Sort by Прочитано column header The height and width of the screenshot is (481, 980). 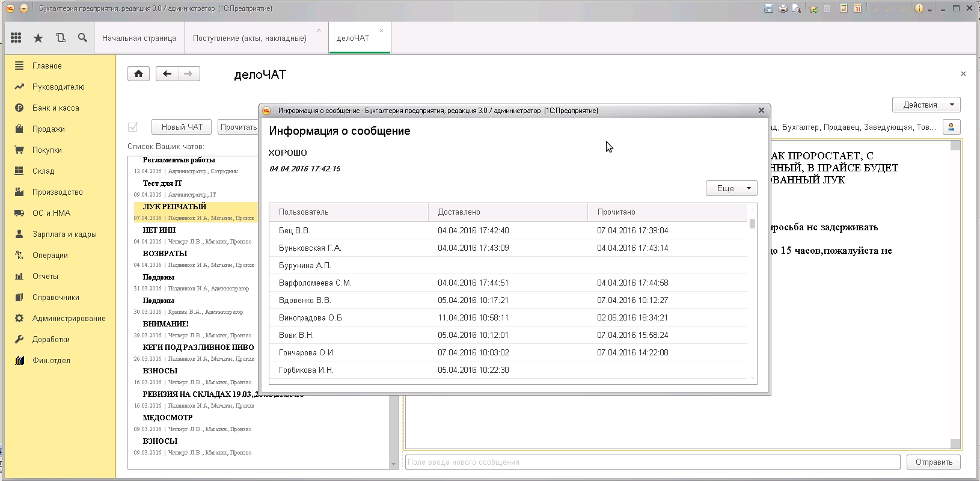(667, 212)
